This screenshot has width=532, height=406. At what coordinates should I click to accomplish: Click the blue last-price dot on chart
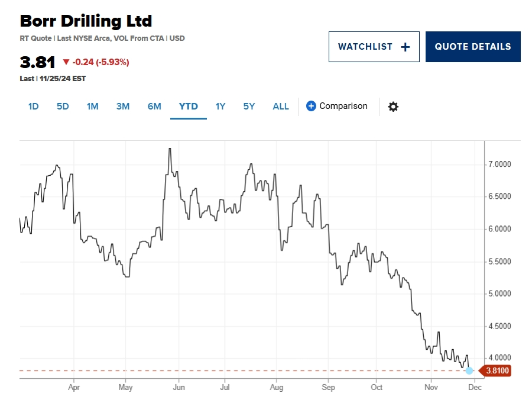point(469,370)
